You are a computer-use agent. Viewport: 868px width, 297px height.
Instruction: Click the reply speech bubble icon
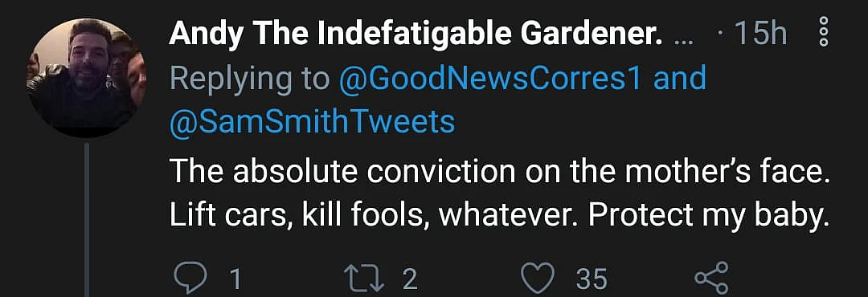(x=190, y=279)
